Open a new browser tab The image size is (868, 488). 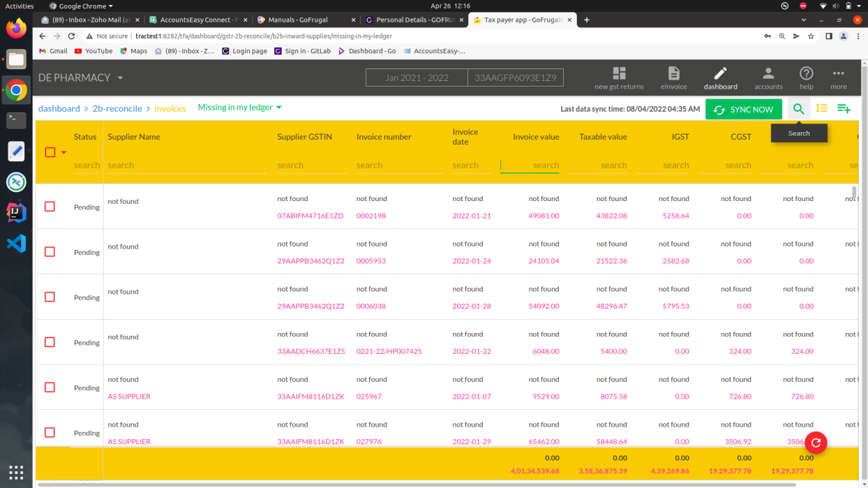pos(587,20)
